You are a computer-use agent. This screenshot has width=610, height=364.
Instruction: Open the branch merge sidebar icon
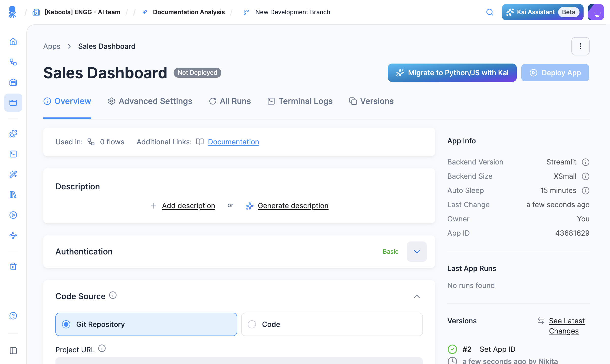click(13, 235)
